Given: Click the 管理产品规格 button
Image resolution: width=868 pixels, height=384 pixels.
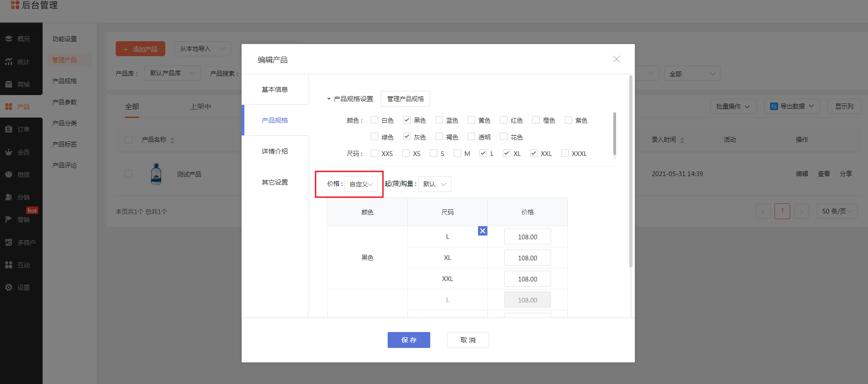Looking at the screenshot, I should 405,99.
